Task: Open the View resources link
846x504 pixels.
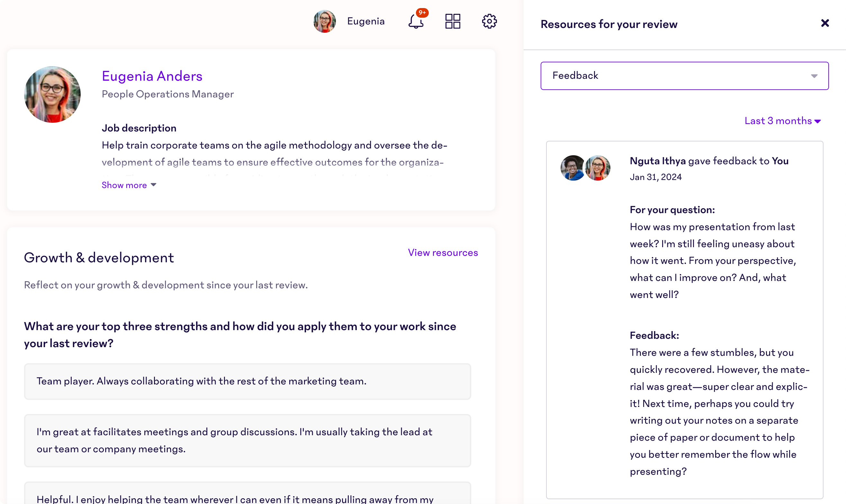Action: pyautogui.click(x=443, y=253)
